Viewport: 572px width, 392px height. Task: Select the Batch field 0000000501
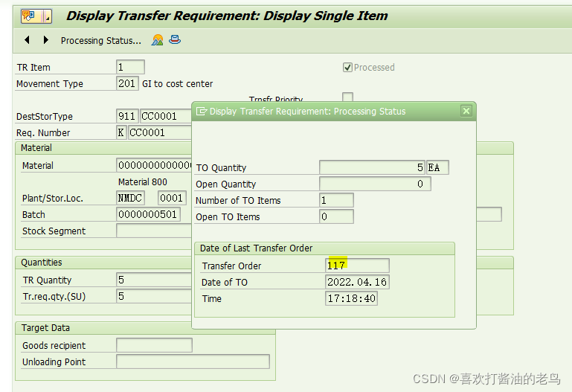[x=148, y=214]
